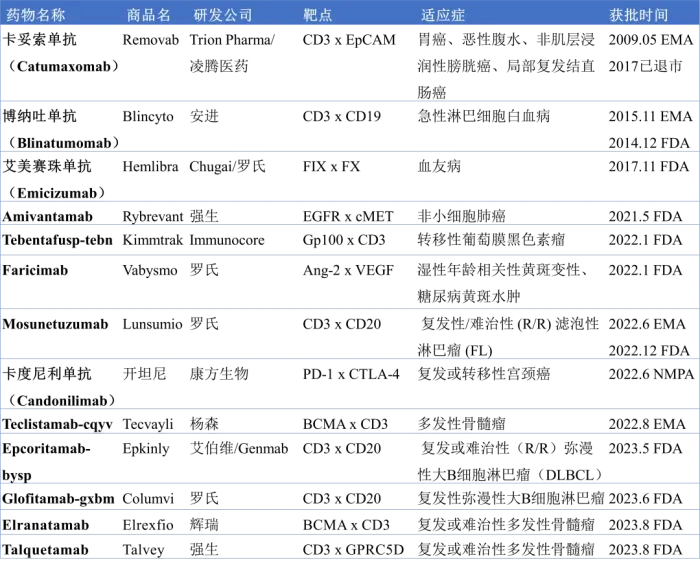Screen dimensions: 700x567
Task: Click the 辉瑞 company cell
Action: (204, 525)
